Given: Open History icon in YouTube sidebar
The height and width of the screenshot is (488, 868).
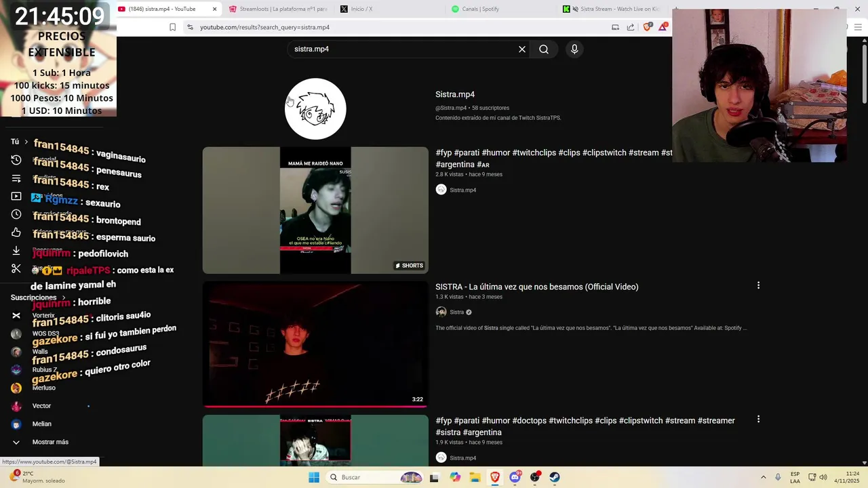Looking at the screenshot, I should (x=16, y=160).
